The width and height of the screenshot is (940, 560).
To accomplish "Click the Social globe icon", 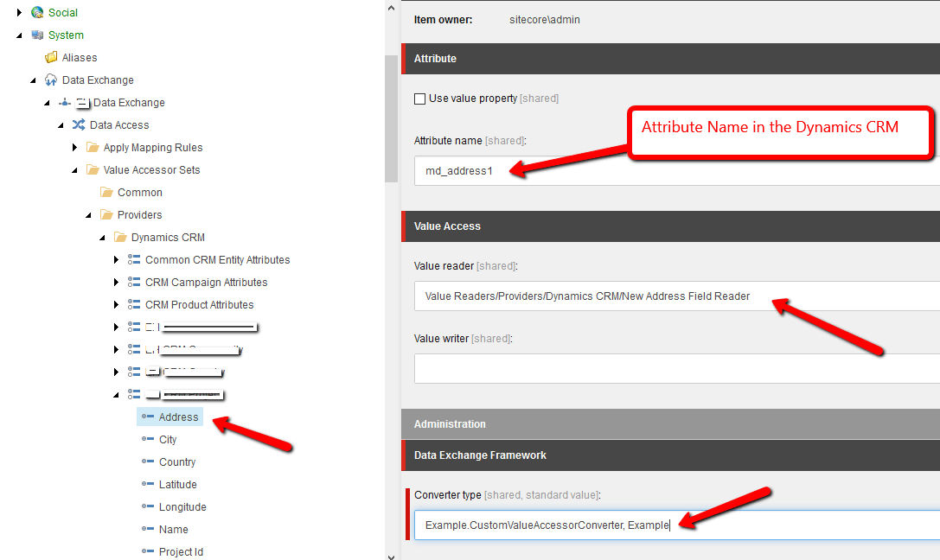I will [37, 13].
